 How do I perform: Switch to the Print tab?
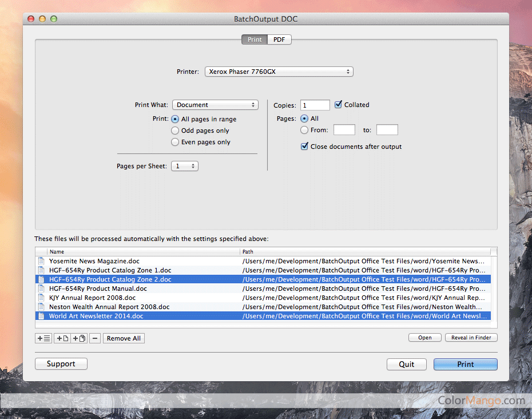pos(254,39)
